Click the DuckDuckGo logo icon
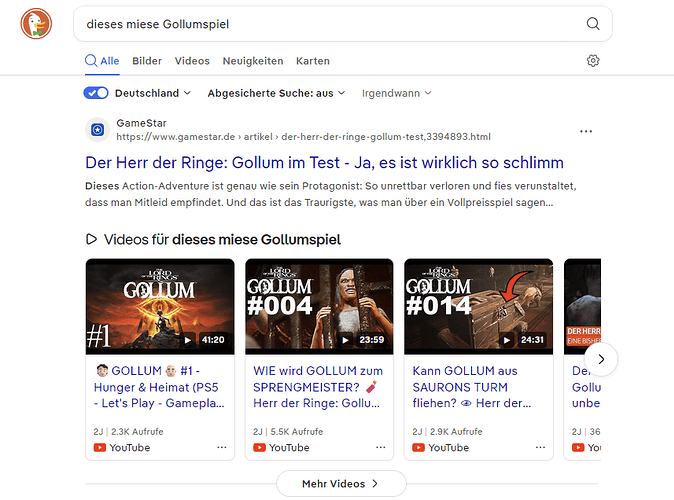Screen dimensions: 674x500 coord(37,23)
